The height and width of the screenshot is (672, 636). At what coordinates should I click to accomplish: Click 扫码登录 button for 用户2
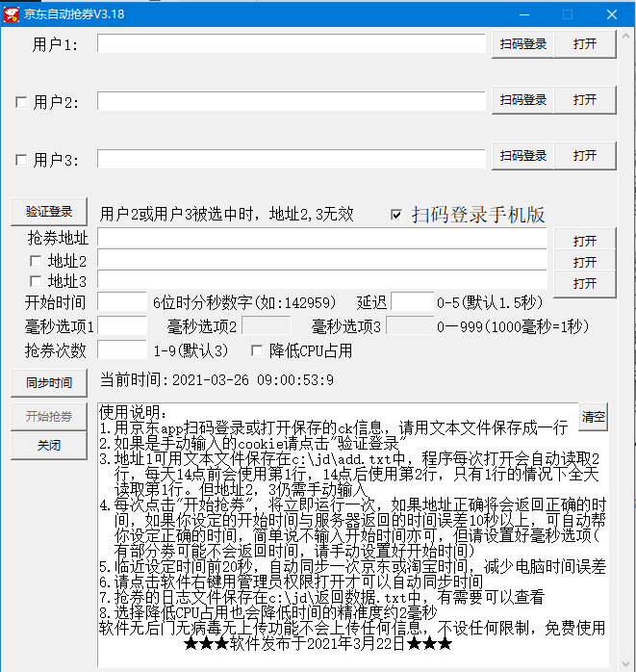pyautogui.click(x=522, y=100)
